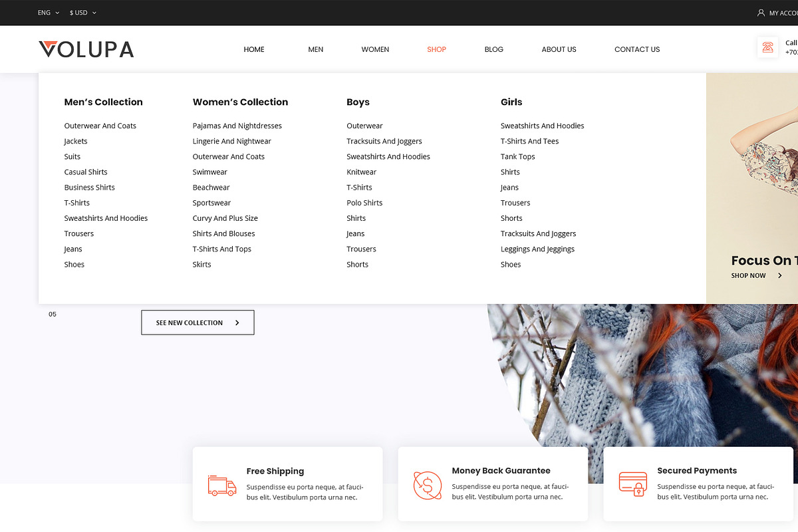Image resolution: width=798 pixels, height=532 pixels.
Task: Go to the BLOG menu item
Action: (x=494, y=49)
